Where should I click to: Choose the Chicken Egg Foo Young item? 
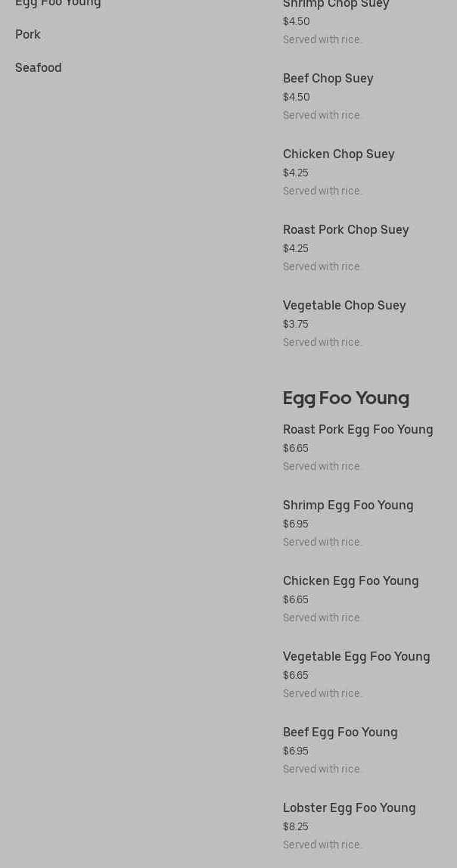click(351, 581)
